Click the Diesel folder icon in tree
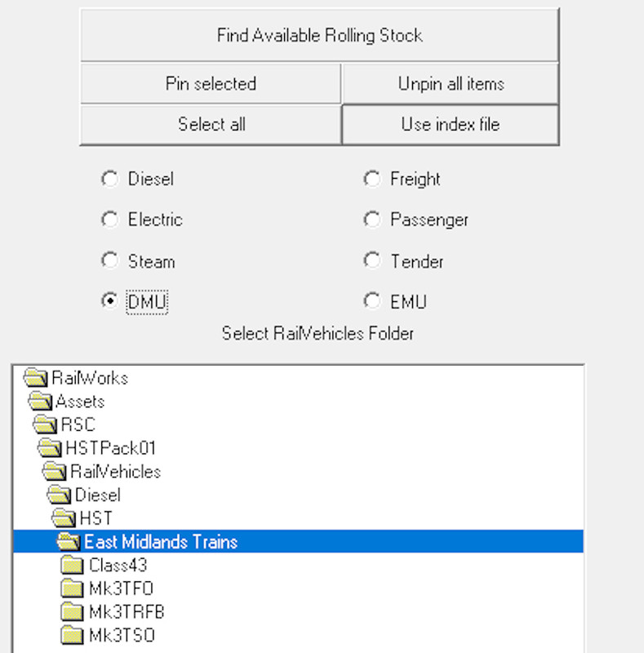The width and height of the screenshot is (644, 653). pos(59,495)
